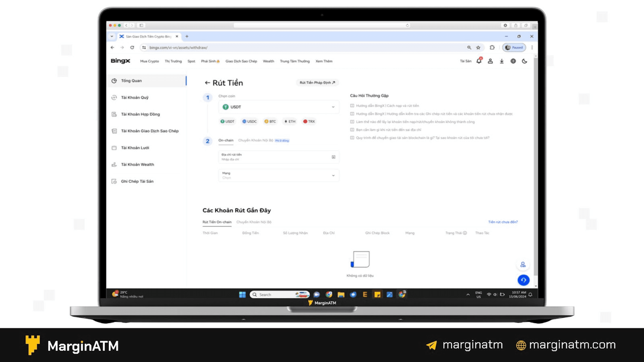The width and height of the screenshot is (644, 362).
Task: Open customer support headset icon
Action: coord(523,265)
